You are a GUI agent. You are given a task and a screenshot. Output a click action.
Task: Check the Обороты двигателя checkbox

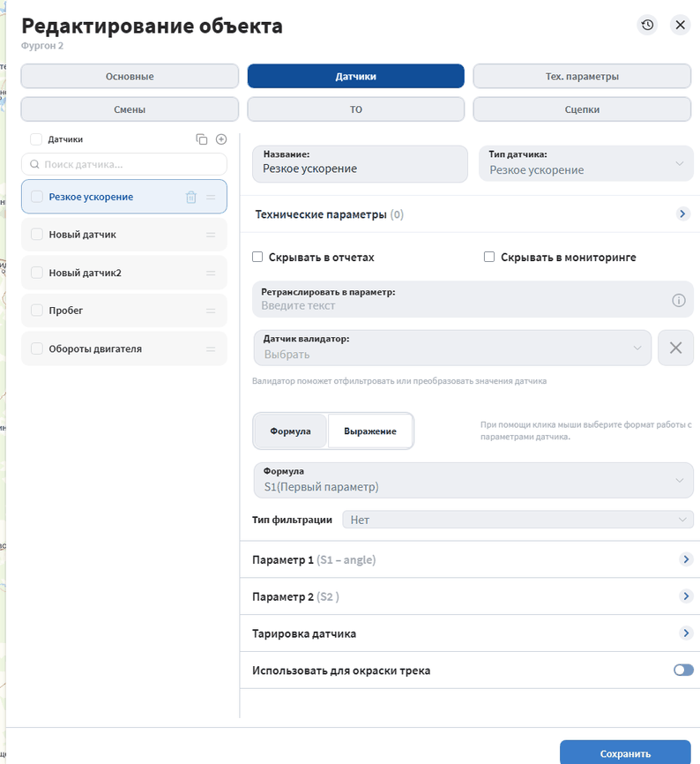(x=37, y=348)
